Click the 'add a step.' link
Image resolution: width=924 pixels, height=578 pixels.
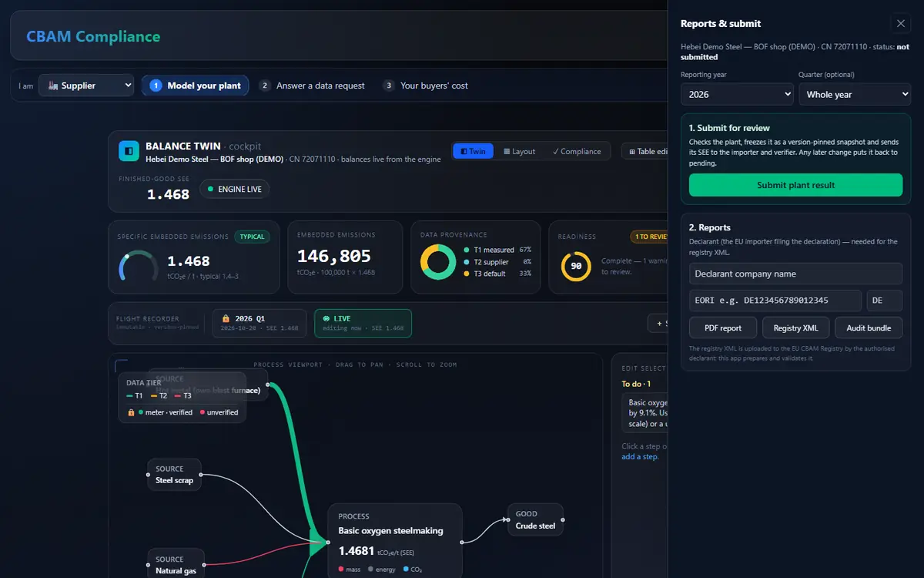tap(641, 457)
